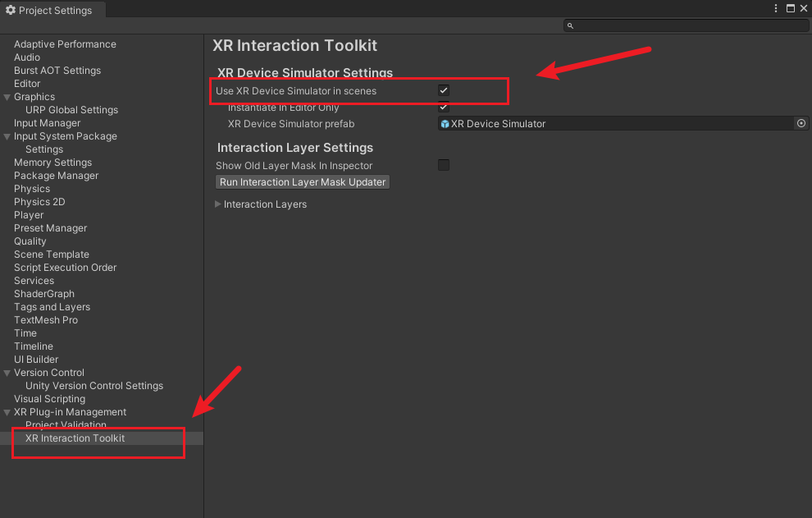812x518 pixels.
Task: Select the Project Settings tab
Action: coord(52,10)
